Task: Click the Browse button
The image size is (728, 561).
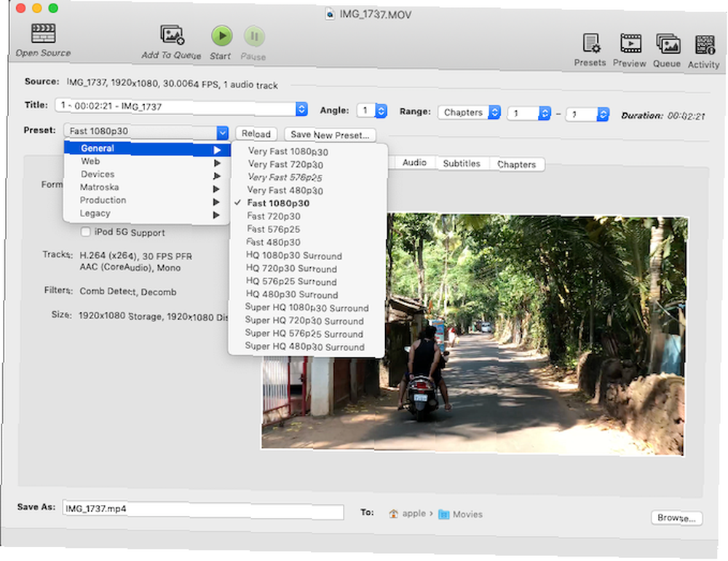Action: tap(676, 518)
